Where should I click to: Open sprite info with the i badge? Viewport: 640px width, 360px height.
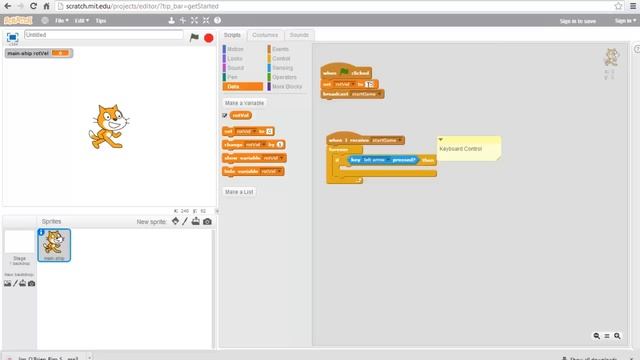click(41, 232)
